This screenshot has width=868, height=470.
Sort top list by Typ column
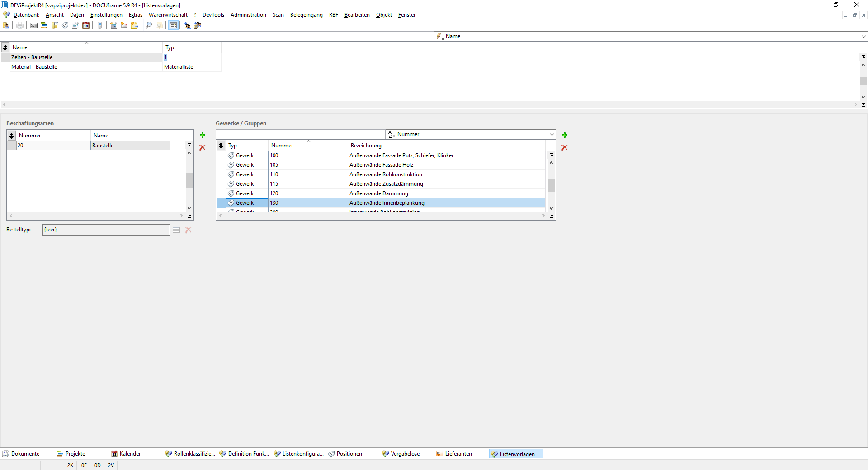192,47
